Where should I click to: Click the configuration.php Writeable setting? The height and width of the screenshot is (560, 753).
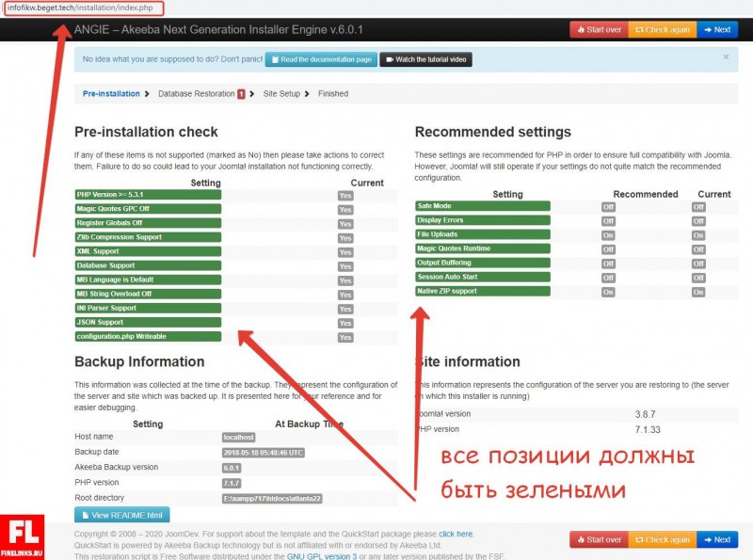148,337
